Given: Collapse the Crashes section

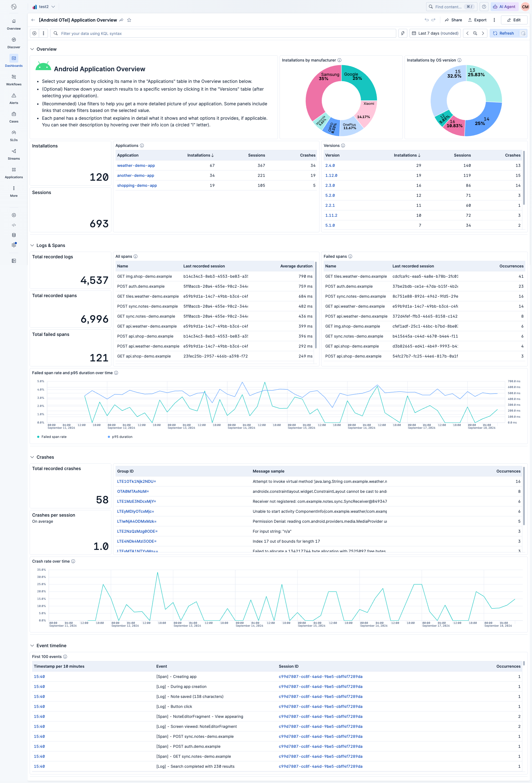Looking at the screenshot, I should click(x=32, y=457).
